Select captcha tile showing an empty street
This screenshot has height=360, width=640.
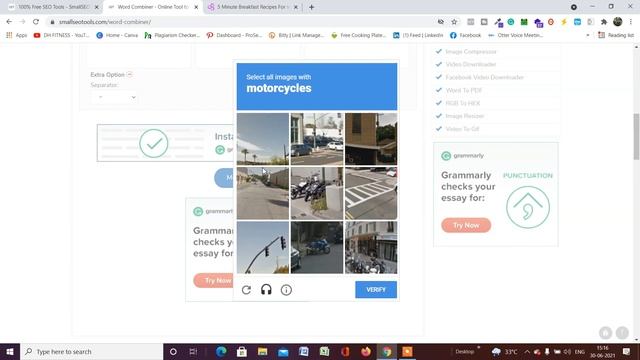[263, 193]
